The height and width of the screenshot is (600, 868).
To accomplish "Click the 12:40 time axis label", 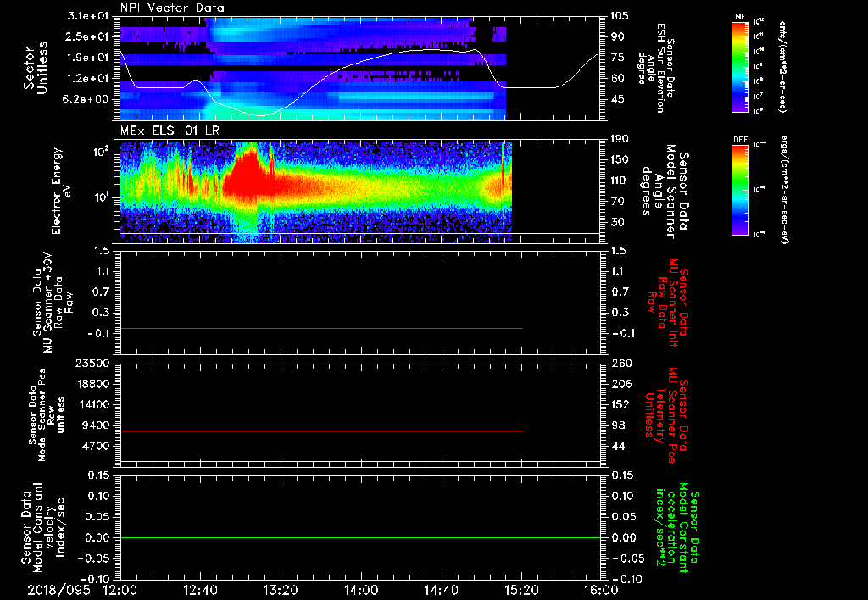I will (x=200, y=590).
